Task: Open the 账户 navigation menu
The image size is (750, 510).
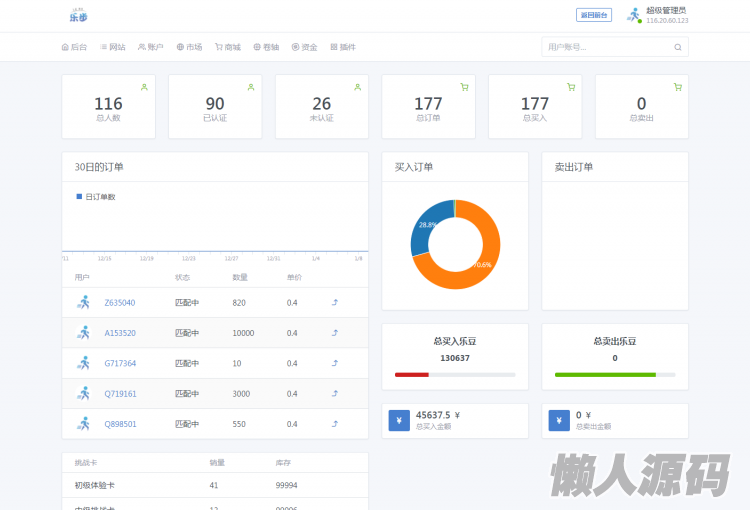Action: coord(151,47)
